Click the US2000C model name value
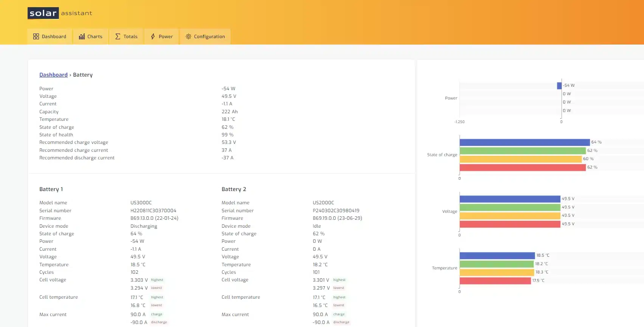Screen dimensions: 644x327 click(x=323, y=203)
